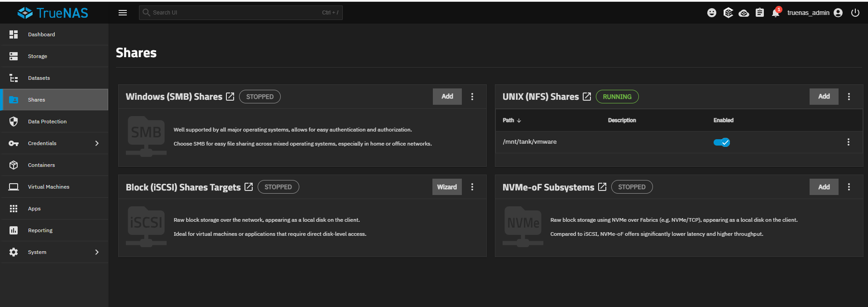
Task: Click the Storage server icon
Action: coord(14,56)
